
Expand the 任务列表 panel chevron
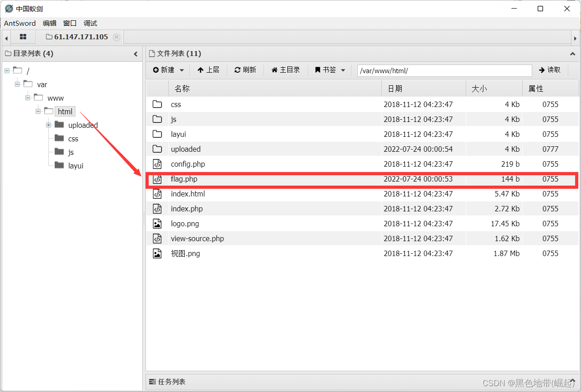click(x=573, y=382)
